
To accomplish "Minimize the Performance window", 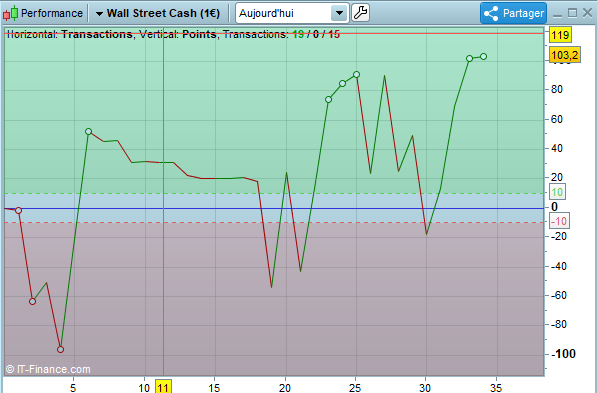I will click(x=557, y=14).
